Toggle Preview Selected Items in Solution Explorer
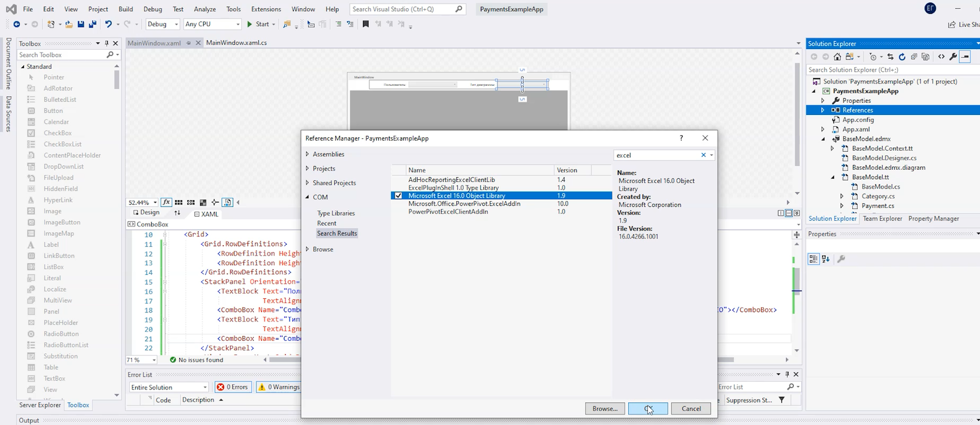The width and height of the screenshot is (980, 425). tap(965, 57)
